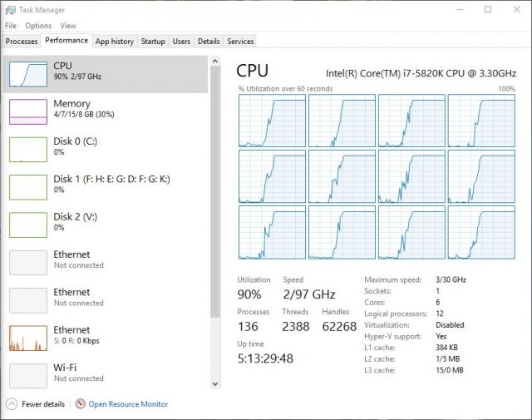Click the active Ethernet graph with orange activity
The height and width of the screenshot is (420, 532).
coord(27,338)
